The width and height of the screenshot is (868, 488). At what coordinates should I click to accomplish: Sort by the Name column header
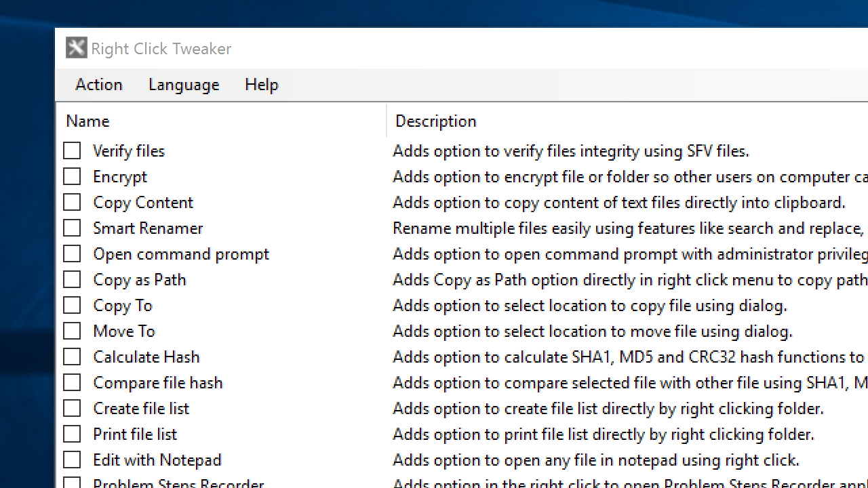pos(222,121)
